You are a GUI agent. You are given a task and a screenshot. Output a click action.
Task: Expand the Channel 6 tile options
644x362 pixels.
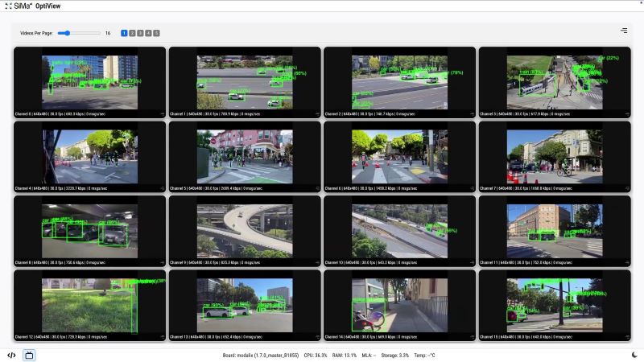[472, 188]
